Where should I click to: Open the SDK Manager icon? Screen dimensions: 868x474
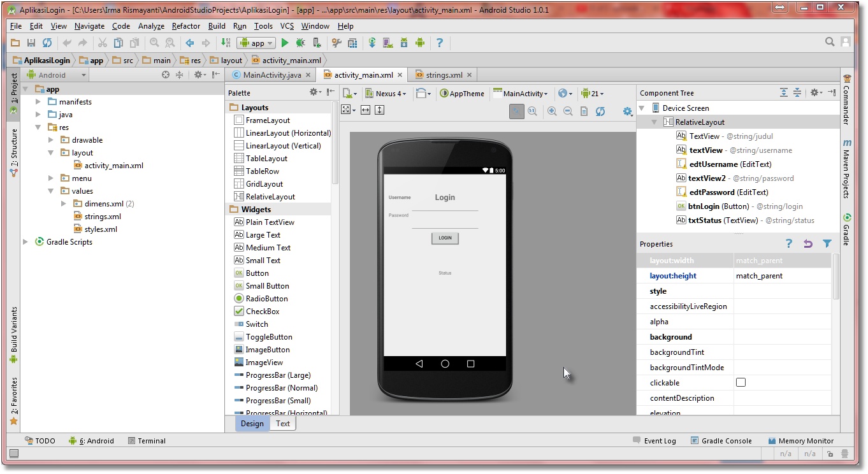click(404, 43)
